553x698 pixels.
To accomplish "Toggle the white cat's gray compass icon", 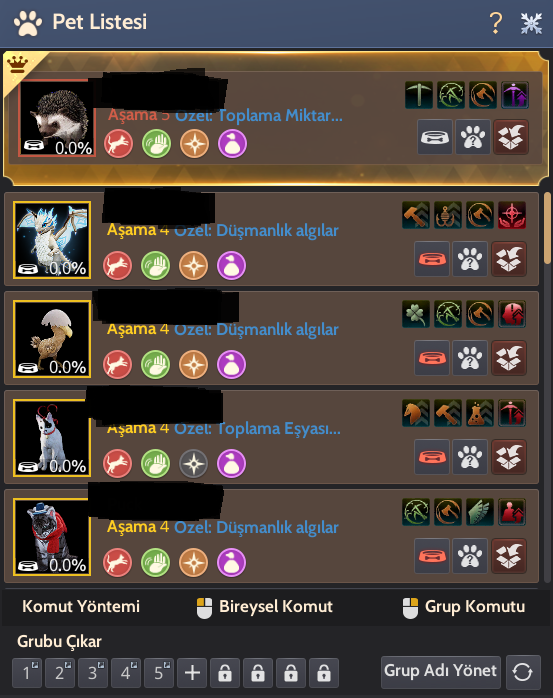I will [194, 464].
